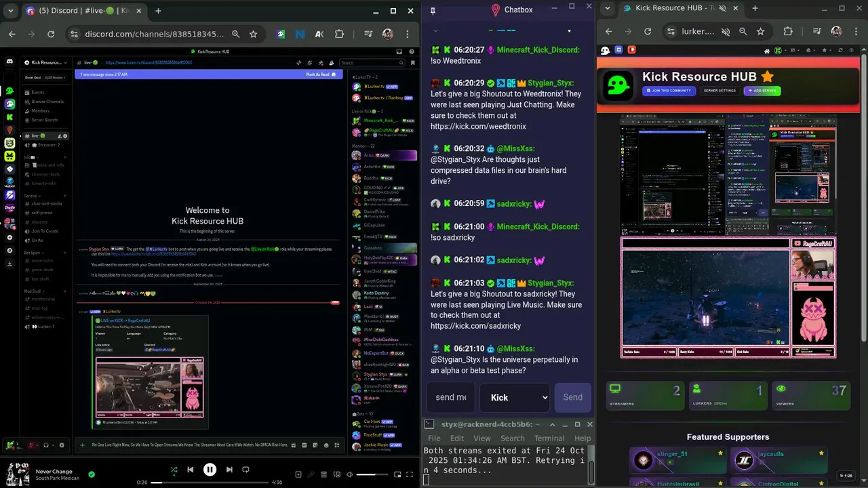Viewport: 868px width, 488px height.
Task: Open the gift icon in Discord message box
Action: (x=293, y=445)
